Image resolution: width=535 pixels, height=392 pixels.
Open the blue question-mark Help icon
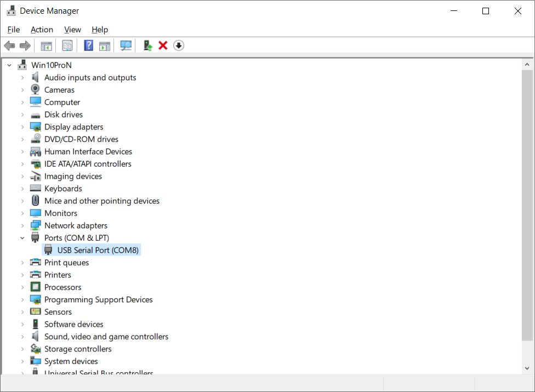[x=88, y=46]
